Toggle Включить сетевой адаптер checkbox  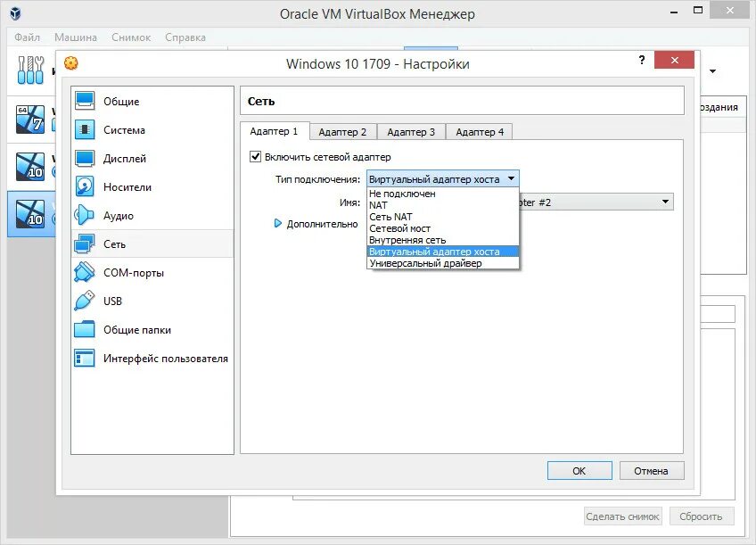[x=256, y=157]
